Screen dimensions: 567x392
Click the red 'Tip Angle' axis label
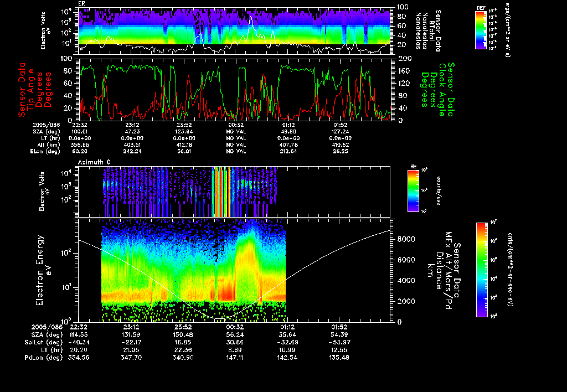31,90
